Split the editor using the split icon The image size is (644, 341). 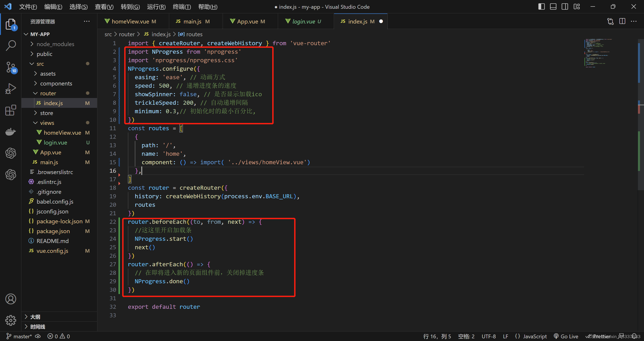tap(622, 21)
